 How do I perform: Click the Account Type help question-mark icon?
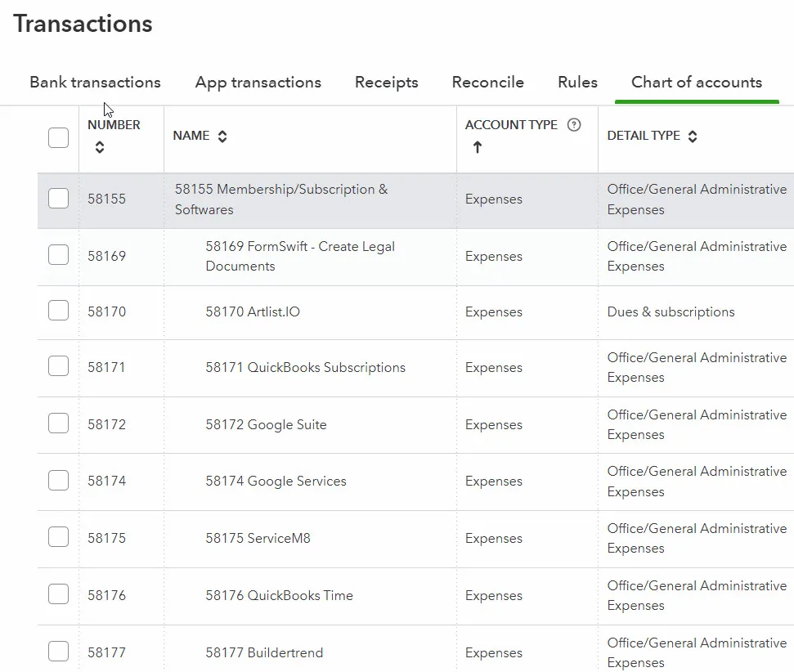click(x=574, y=125)
